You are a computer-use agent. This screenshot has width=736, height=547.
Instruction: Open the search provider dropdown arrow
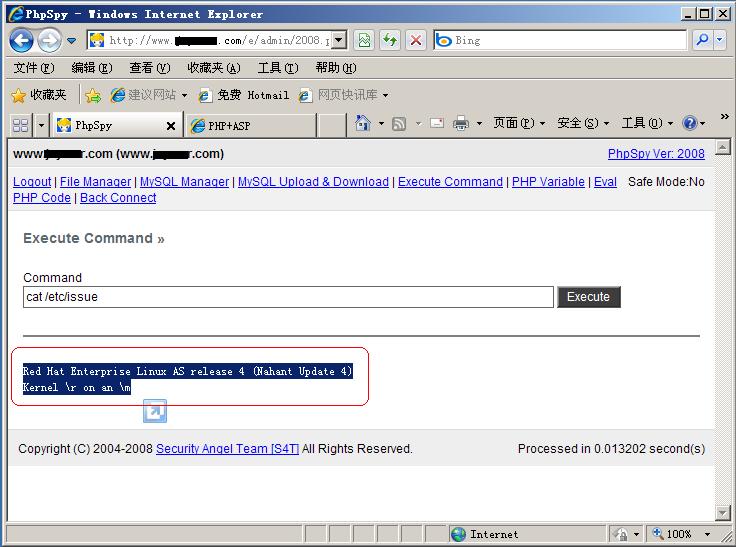[720, 40]
